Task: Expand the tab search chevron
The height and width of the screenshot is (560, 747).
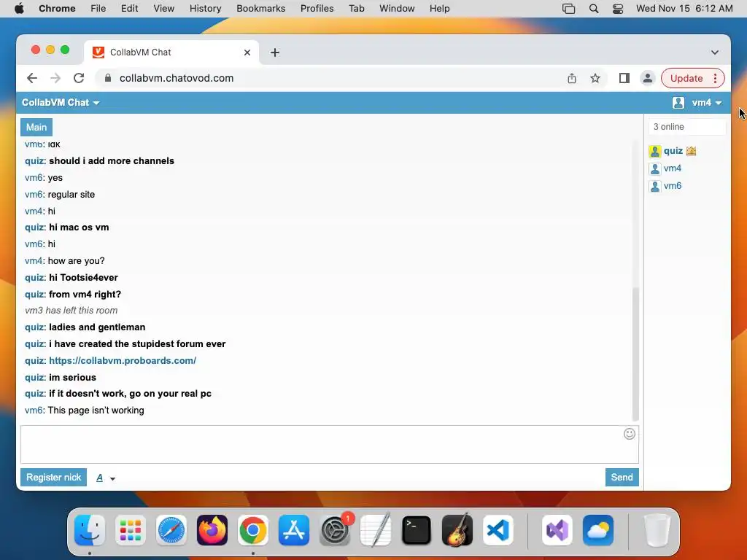Action: [715, 52]
